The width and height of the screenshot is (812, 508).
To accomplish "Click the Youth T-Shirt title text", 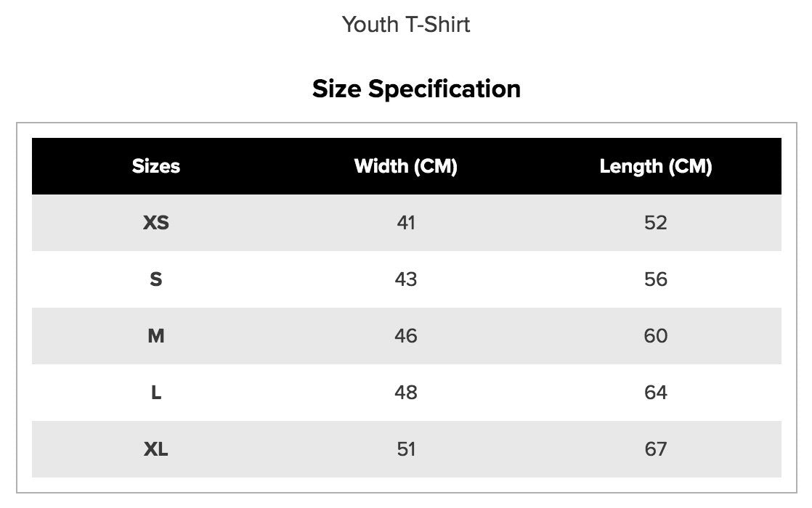I will (406, 25).
